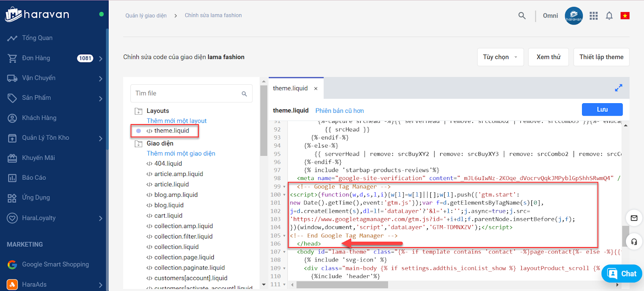Open the Chat widget

(622, 274)
